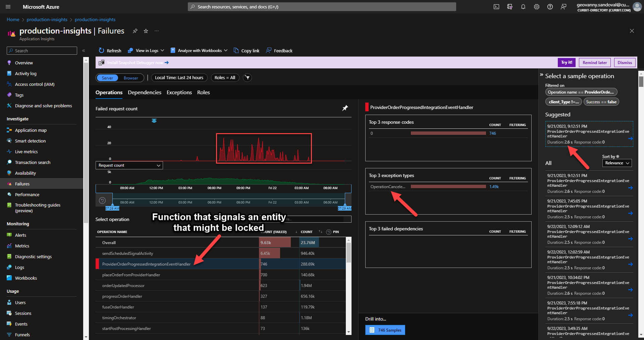Click the Try it! button
Screen dimensions: 644x340
[567, 62]
